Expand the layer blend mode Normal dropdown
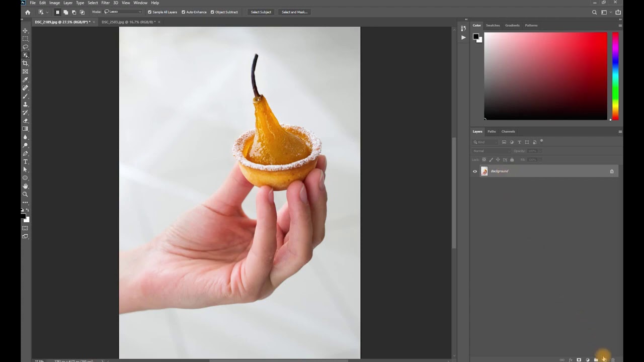The width and height of the screenshot is (644, 362). coord(491,151)
